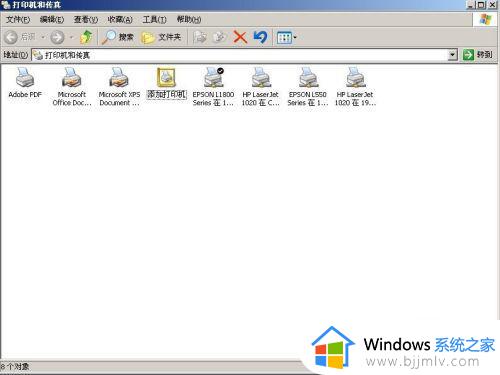Select the EPSON L550 Series printer icon

[x=308, y=78]
